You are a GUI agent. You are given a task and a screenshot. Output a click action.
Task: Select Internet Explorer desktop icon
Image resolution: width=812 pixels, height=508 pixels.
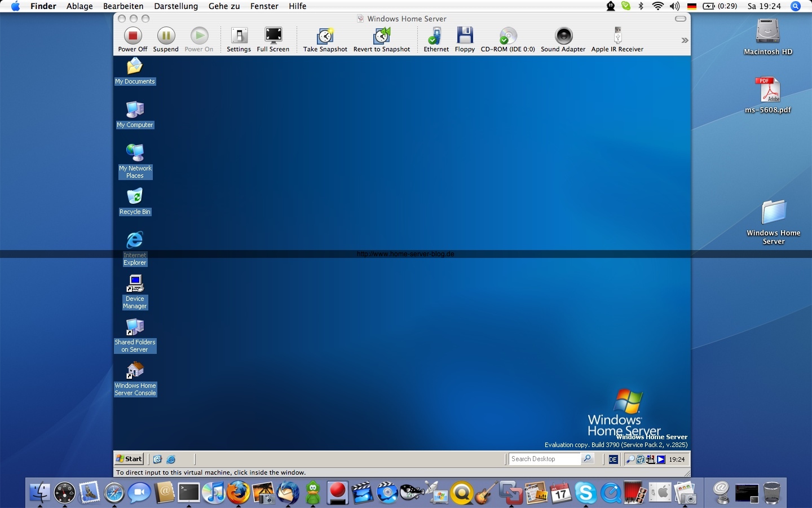(135, 248)
